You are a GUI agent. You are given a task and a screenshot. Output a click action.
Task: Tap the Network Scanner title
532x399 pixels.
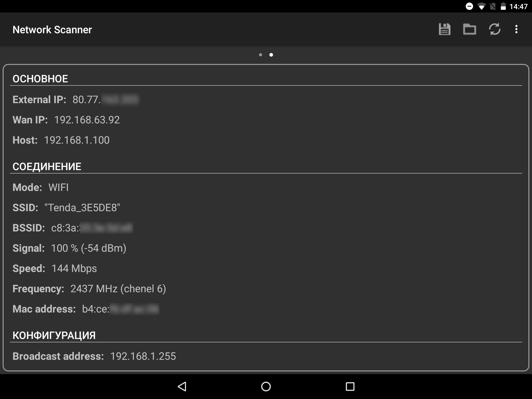click(x=52, y=30)
